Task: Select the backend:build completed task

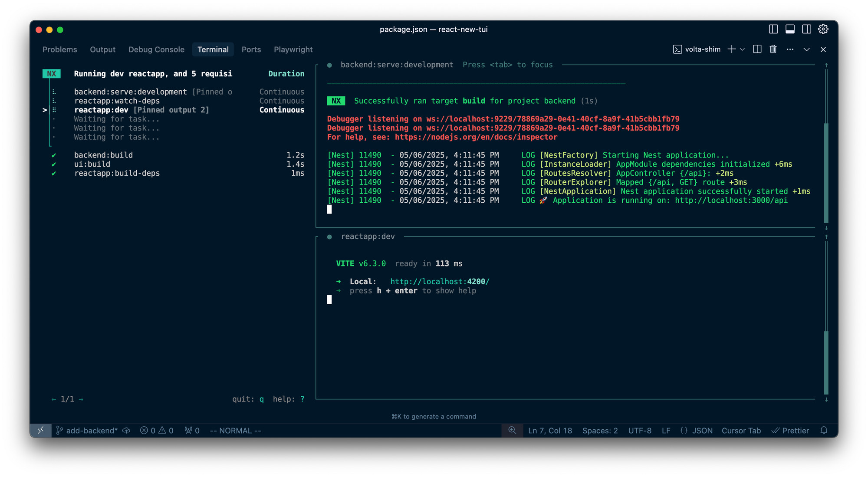Action: click(178, 155)
